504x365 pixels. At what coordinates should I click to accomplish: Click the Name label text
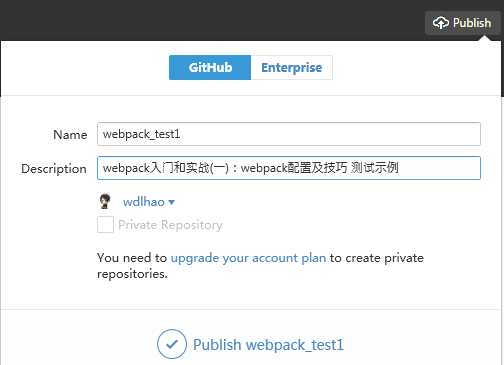point(70,135)
